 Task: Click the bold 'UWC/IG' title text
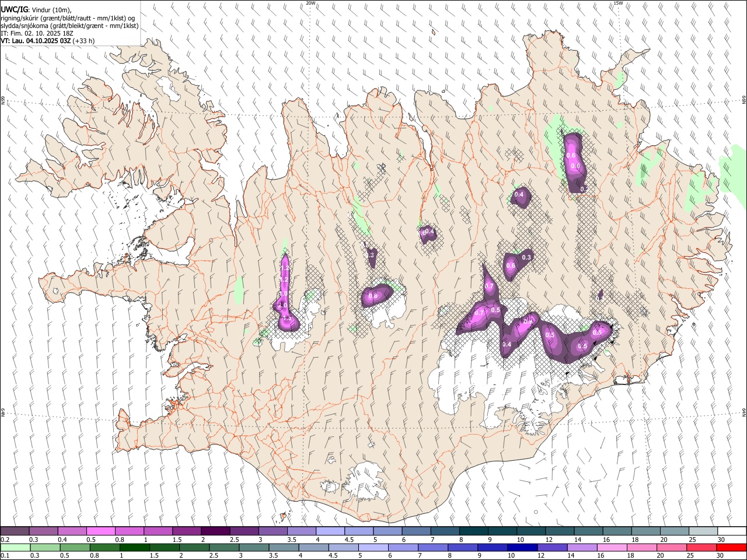click(x=15, y=9)
